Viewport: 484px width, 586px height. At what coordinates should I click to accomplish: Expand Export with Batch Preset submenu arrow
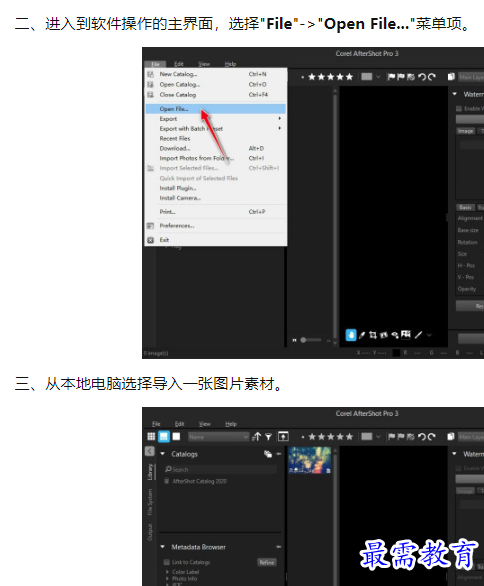pyautogui.click(x=279, y=128)
